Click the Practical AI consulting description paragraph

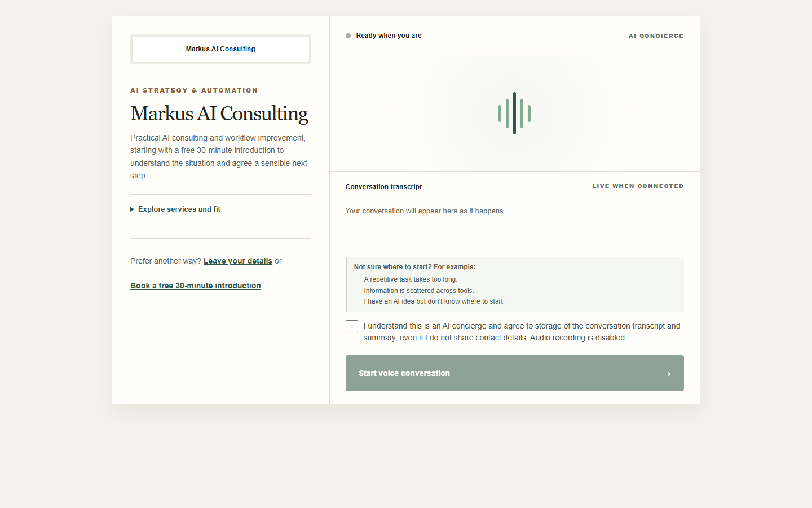tap(219, 157)
